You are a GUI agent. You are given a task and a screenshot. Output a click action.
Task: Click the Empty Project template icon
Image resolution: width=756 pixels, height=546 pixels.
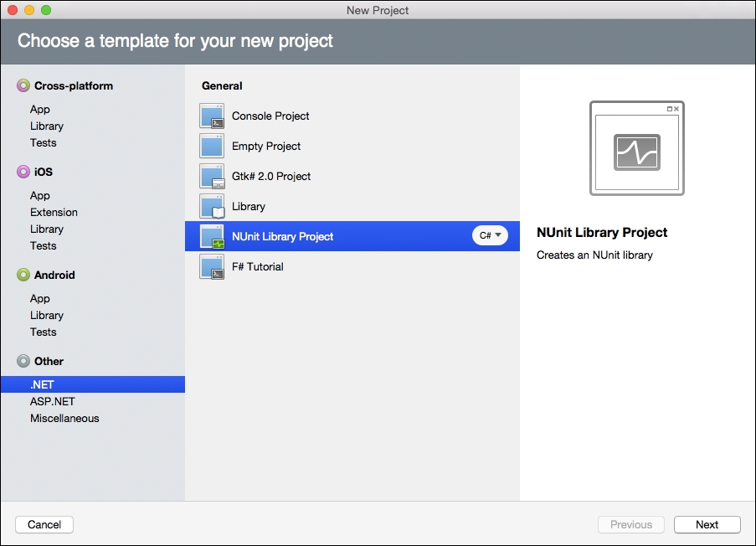pos(212,146)
